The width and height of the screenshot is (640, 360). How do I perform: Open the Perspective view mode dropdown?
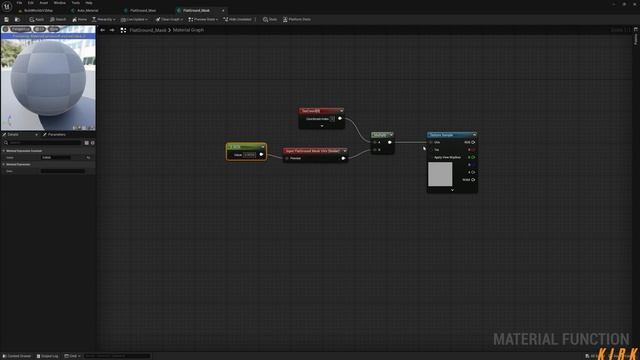[x=20, y=29]
